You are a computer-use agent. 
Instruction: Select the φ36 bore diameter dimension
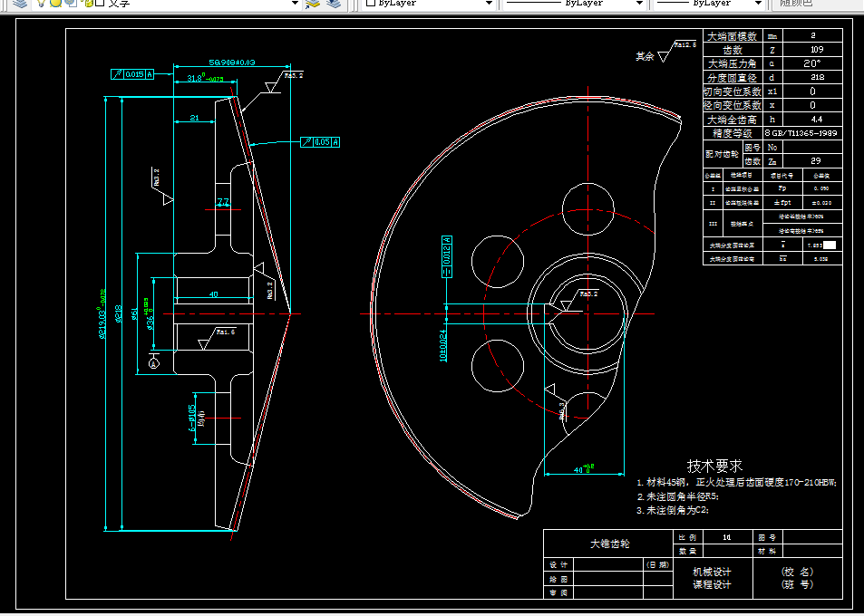[x=148, y=313]
